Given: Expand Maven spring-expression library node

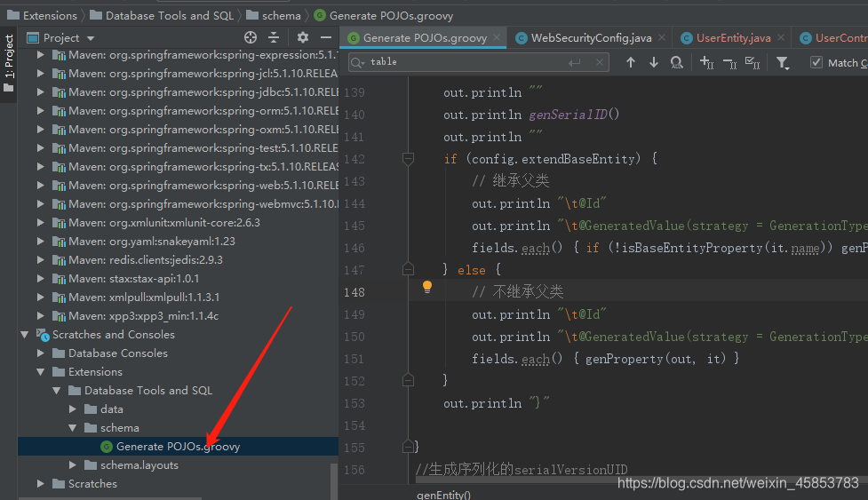Looking at the screenshot, I should 40,55.
